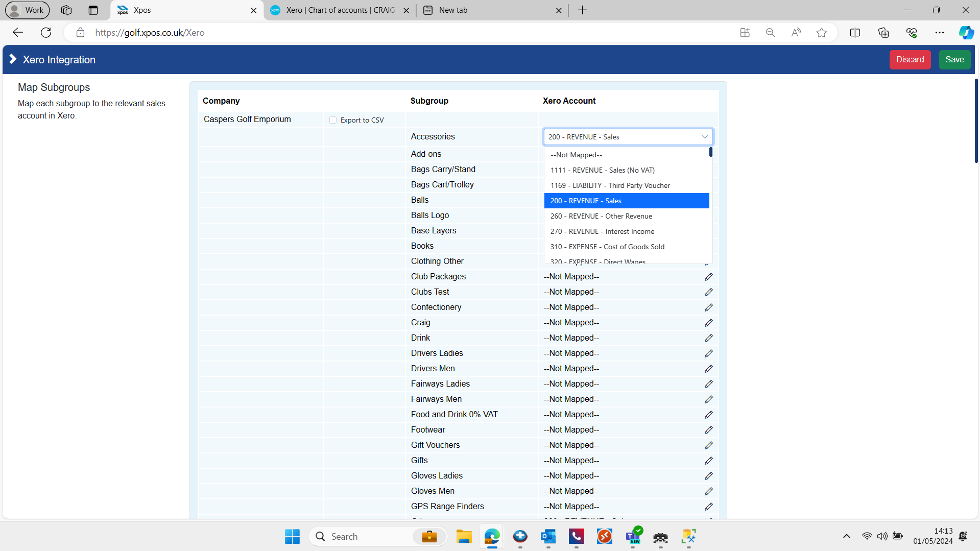
Task: Choose --Not Mapped-- option in dropdown
Action: point(627,155)
